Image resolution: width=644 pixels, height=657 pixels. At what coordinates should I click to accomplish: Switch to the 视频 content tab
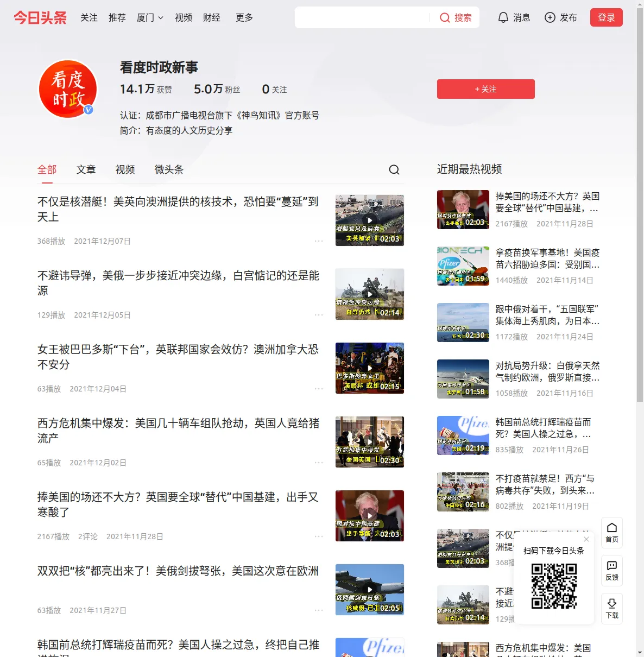tap(125, 170)
